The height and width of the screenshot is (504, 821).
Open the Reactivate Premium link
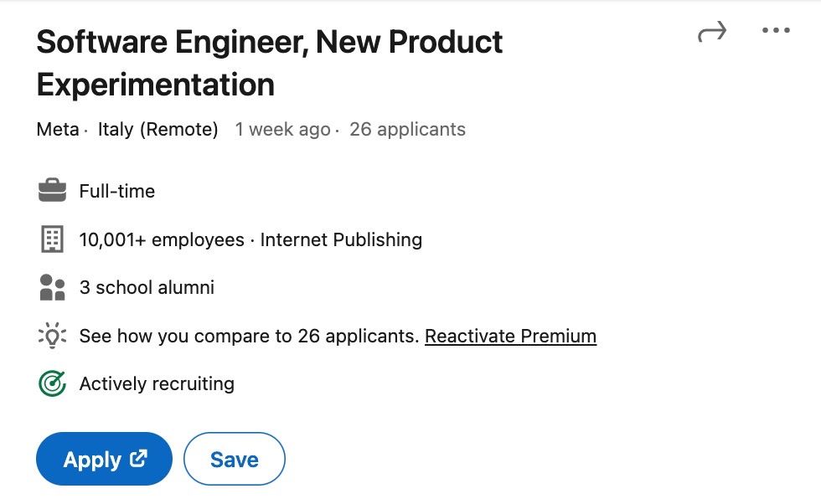click(510, 337)
